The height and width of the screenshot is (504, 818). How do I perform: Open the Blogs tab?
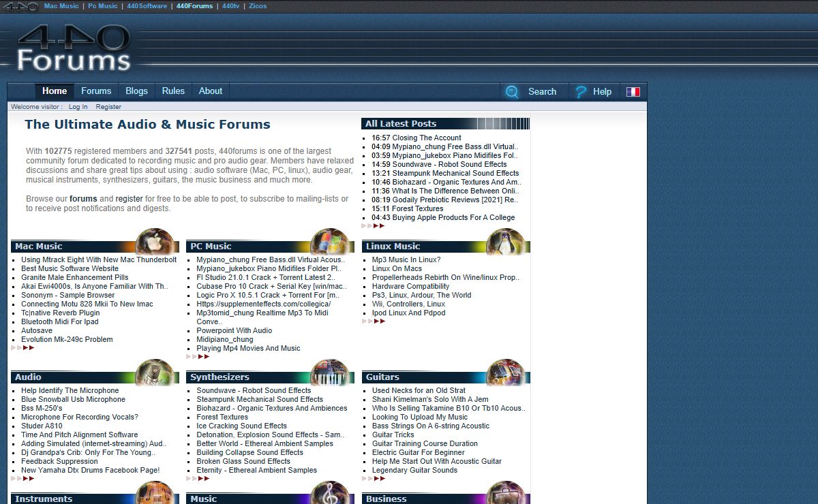click(x=136, y=91)
